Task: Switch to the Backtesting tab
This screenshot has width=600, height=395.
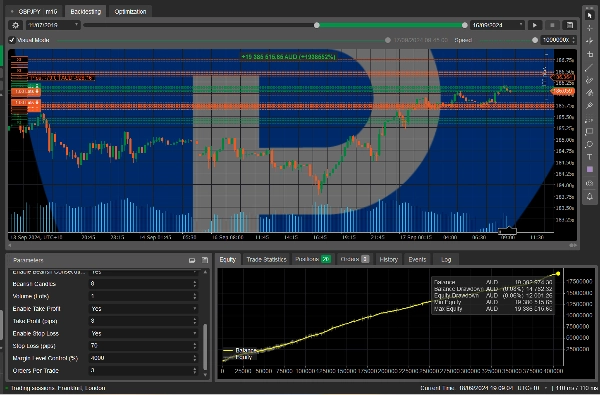Action: point(85,11)
